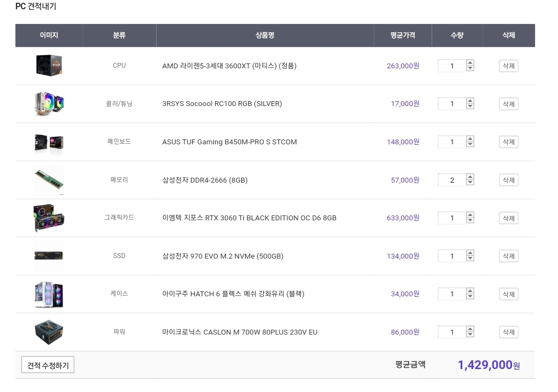Decrease graphics card quantity with down arrow
558x392 pixels.
[470, 221]
